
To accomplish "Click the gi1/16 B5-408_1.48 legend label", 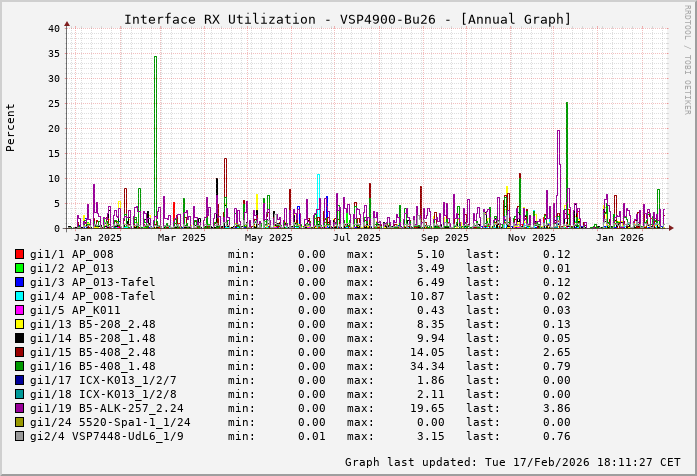I will pos(93,366).
